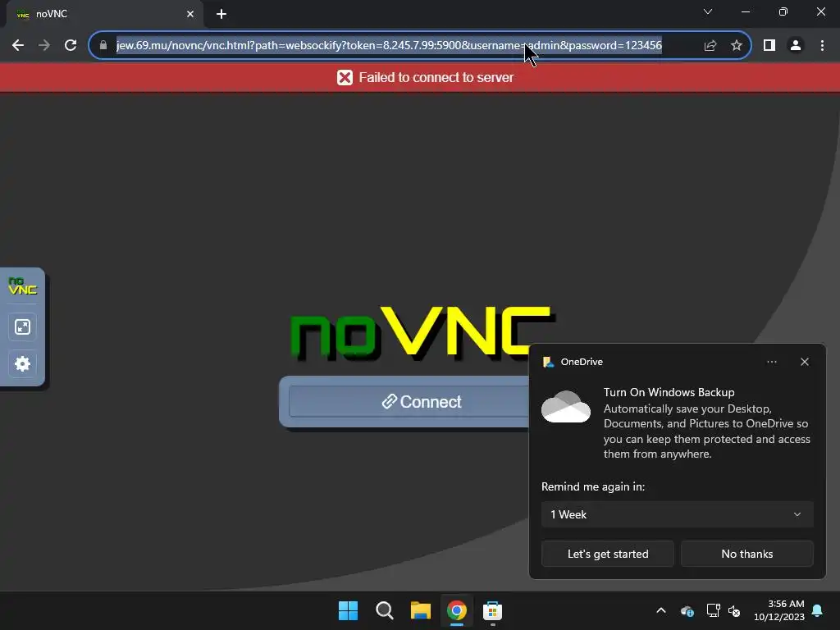The width and height of the screenshot is (840, 630).
Task: Minimize the Chrome window
Action: (x=745, y=11)
